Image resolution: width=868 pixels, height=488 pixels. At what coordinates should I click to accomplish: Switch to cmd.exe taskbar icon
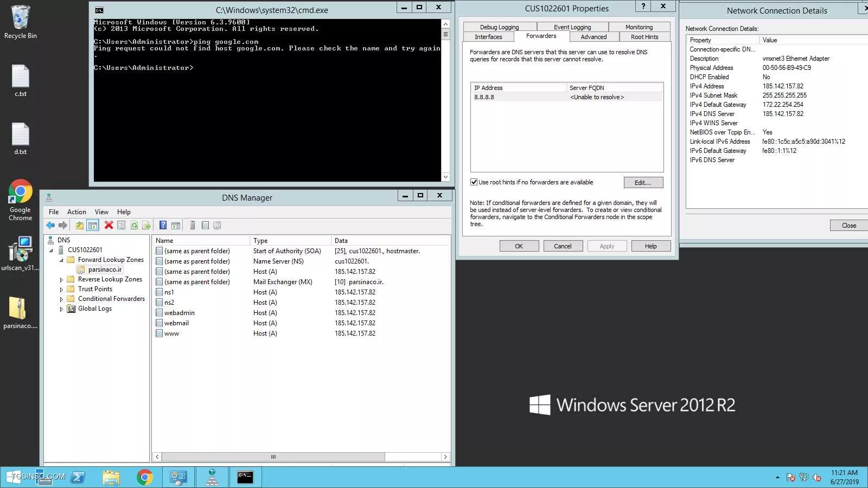[x=245, y=477]
